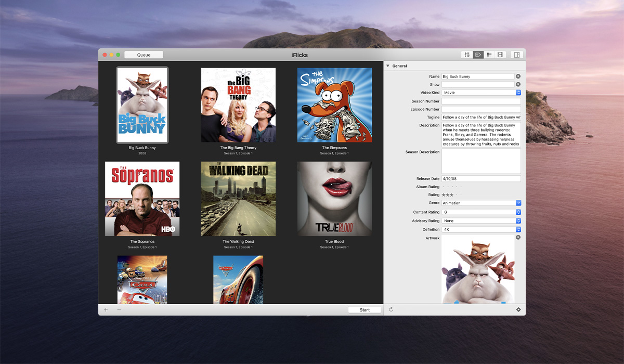Click the Queue button
This screenshot has width=624, height=364.
(144, 55)
